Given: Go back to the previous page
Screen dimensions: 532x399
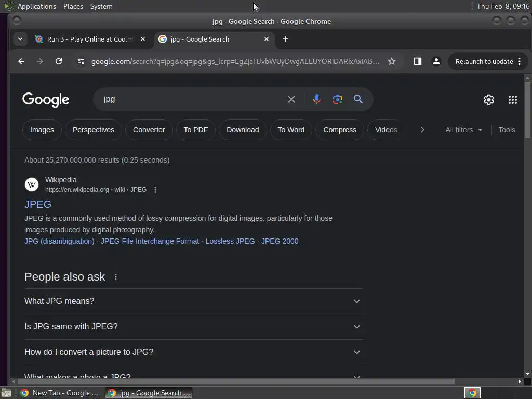Looking at the screenshot, I should pos(21,61).
